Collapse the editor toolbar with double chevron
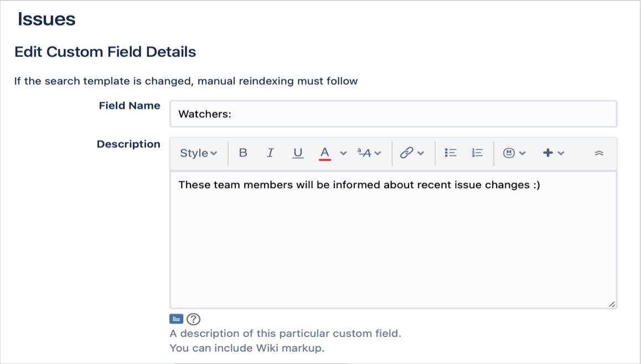This screenshot has width=641, height=364. click(599, 153)
